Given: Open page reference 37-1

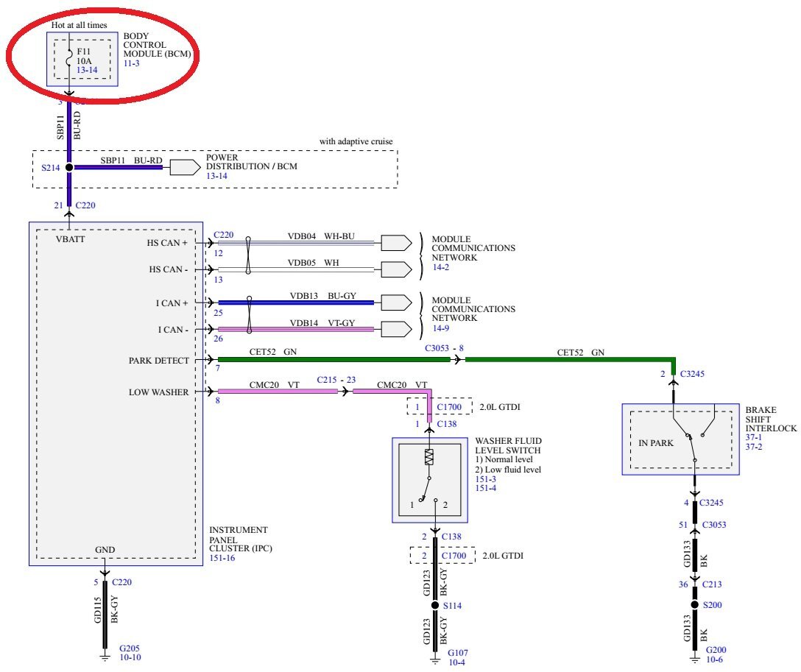Looking at the screenshot, I should [753, 438].
